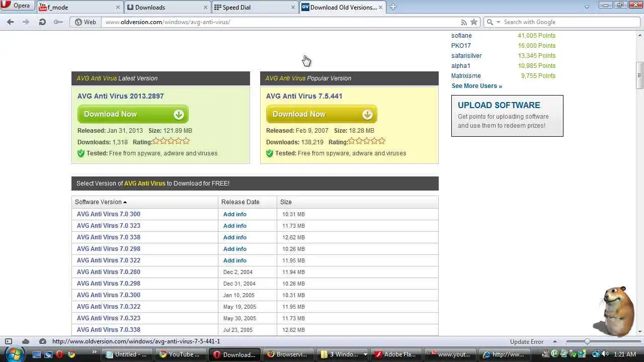Click the See More Users link
This screenshot has width=644, height=362.
pos(476,86)
